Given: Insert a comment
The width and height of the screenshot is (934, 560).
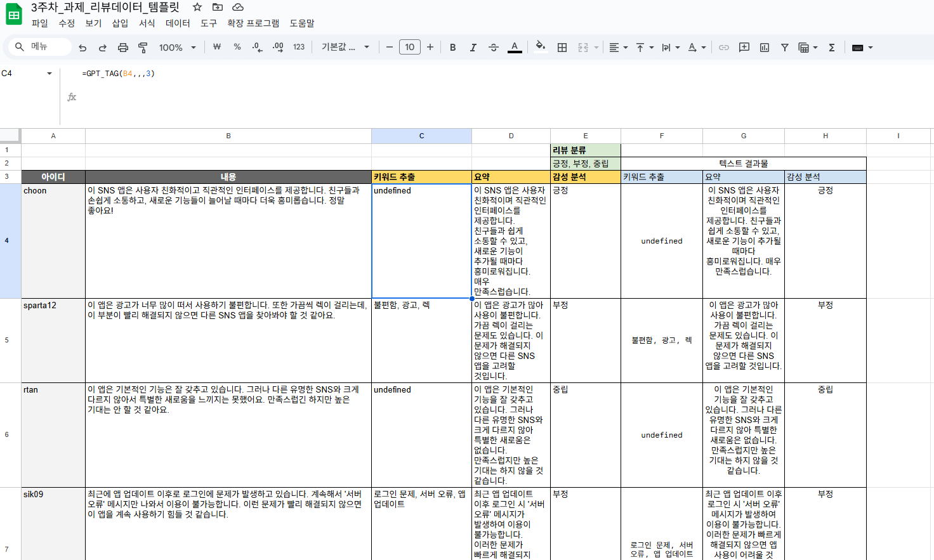Looking at the screenshot, I should pyautogui.click(x=744, y=48).
